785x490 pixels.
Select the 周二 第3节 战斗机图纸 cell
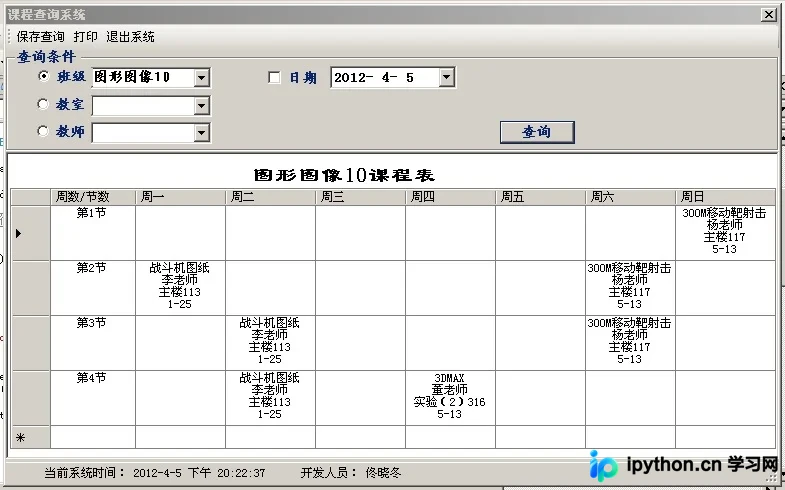click(270, 343)
